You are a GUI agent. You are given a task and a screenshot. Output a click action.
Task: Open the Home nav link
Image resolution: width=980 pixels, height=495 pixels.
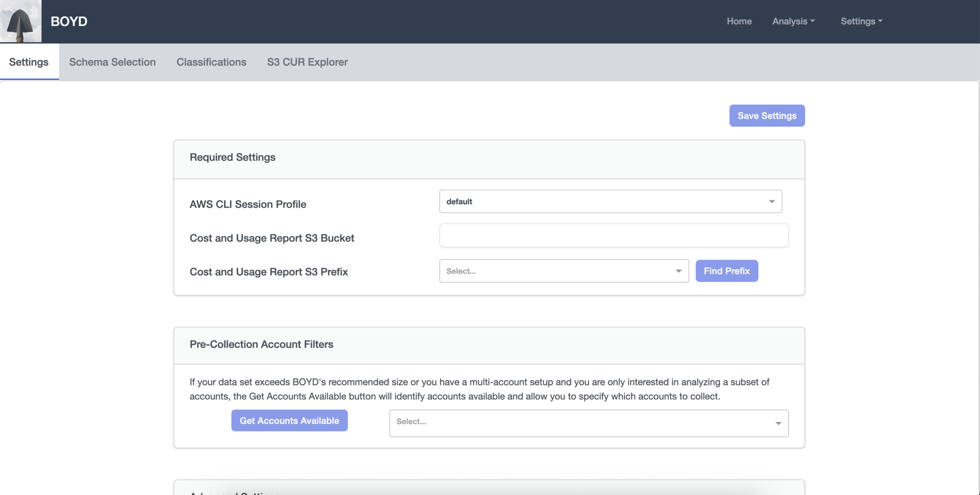(739, 21)
